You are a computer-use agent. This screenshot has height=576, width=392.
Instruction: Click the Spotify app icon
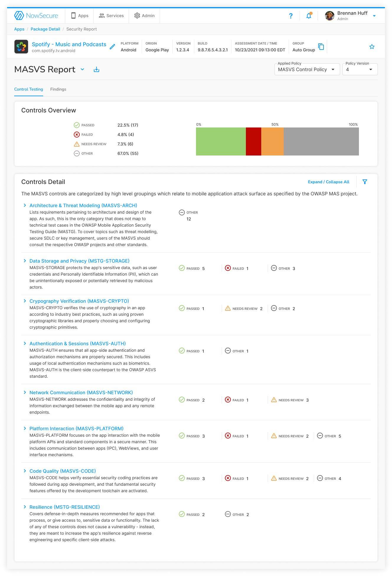[21, 47]
